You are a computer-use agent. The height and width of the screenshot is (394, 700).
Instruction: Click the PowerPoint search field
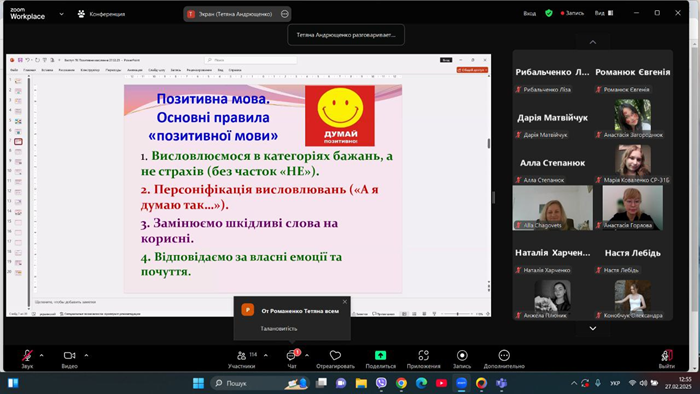tap(250, 60)
